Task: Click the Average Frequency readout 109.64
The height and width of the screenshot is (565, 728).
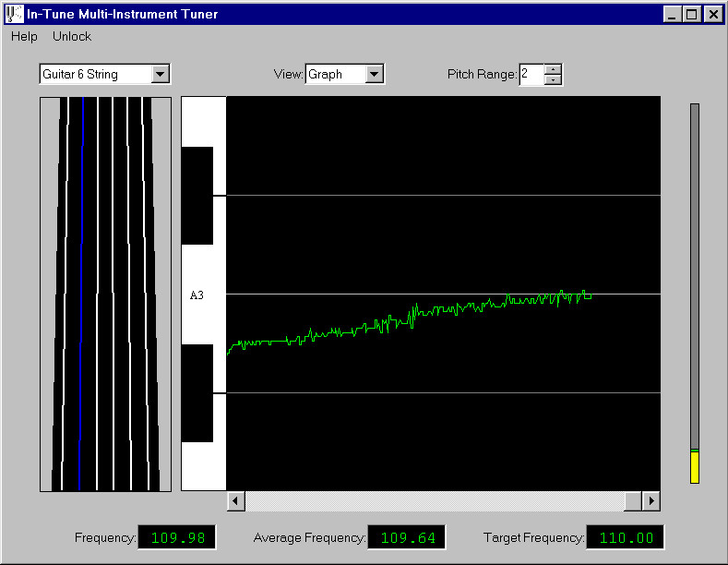Action: tap(407, 537)
